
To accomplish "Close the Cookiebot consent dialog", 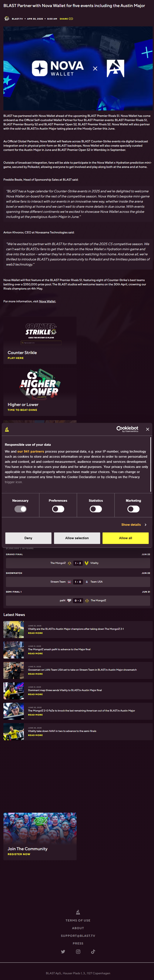I will click(x=148, y=429).
